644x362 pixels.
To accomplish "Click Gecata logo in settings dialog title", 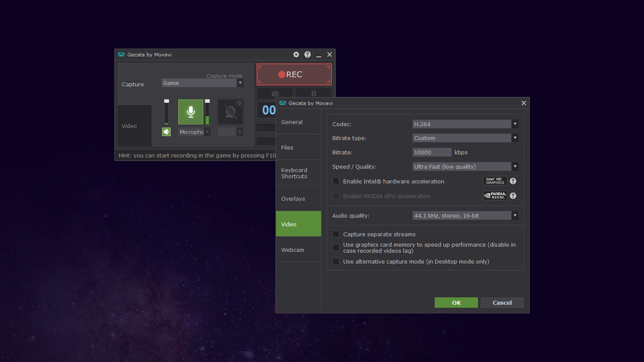I will pos(283,103).
